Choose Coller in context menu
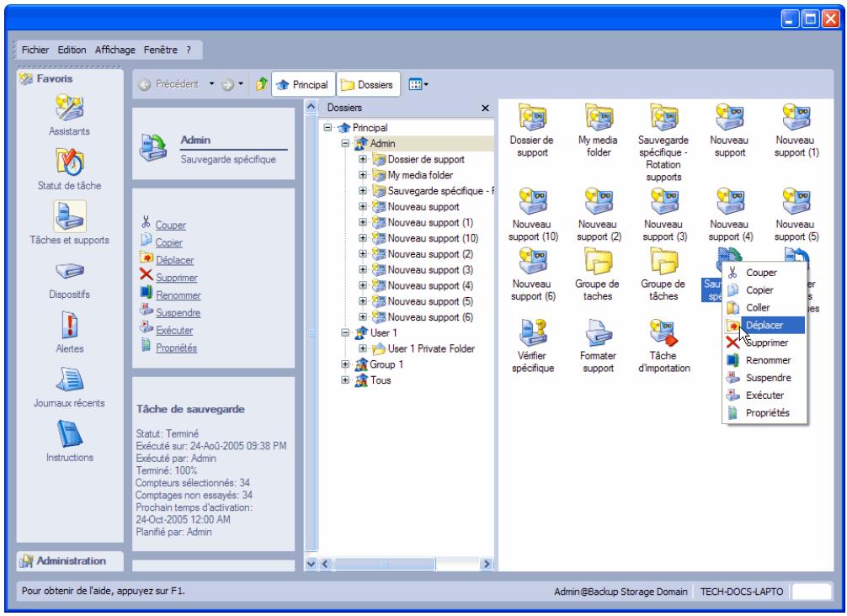Viewport: 847px width, 616px height. pos(764,307)
